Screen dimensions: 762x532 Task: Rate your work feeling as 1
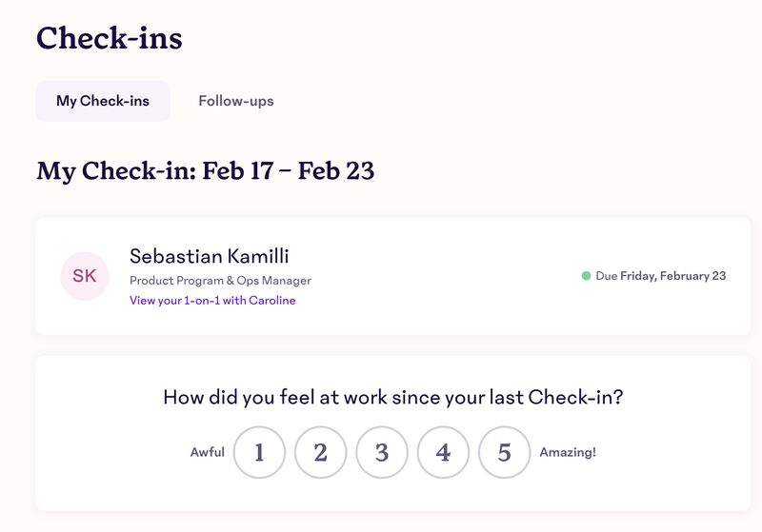(x=259, y=452)
